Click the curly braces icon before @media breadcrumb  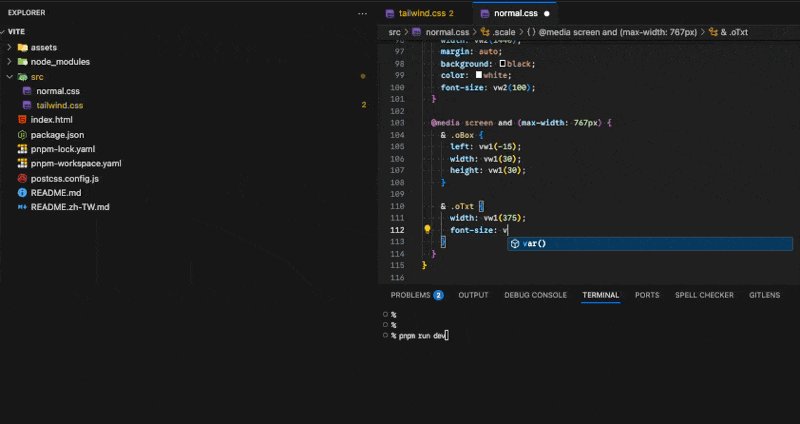click(x=531, y=32)
